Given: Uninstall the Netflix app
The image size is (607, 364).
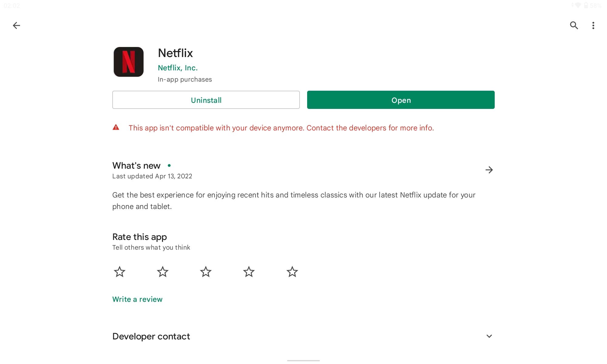Looking at the screenshot, I should click(x=206, y=100).
